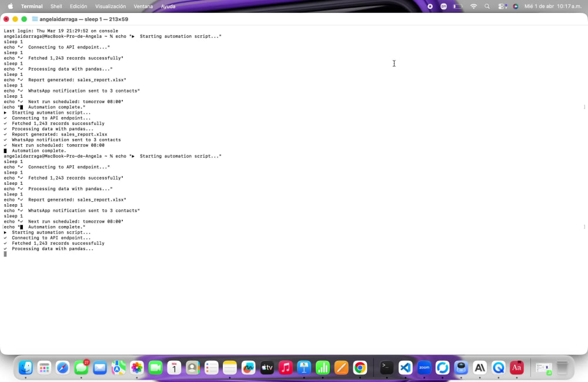Open Messages with the 27 badge

[81, 368]
